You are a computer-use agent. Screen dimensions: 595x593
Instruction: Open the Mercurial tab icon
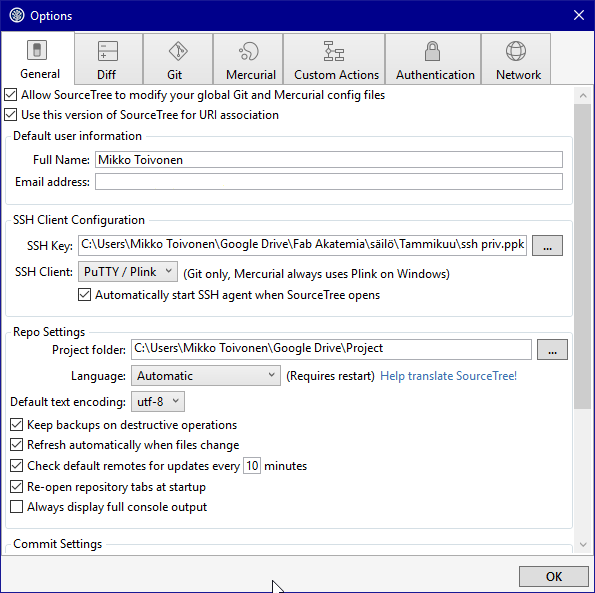click(x=249, y=51)
